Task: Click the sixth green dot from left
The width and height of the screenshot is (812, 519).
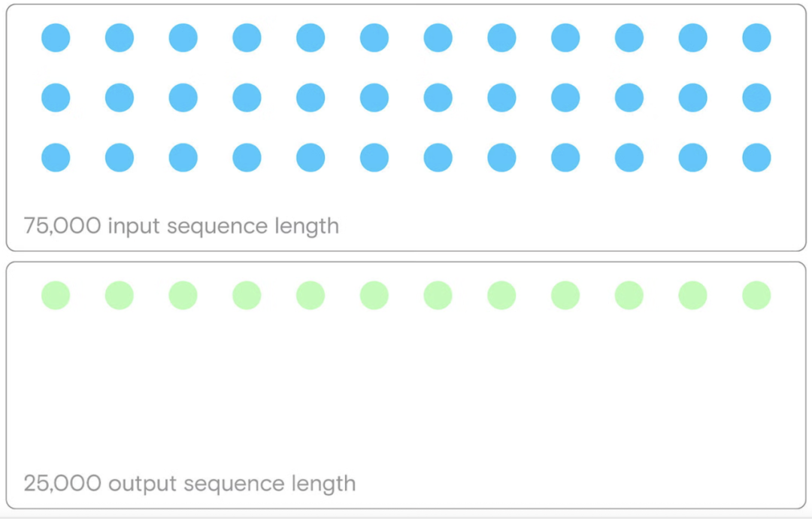Action: point(374,296)
